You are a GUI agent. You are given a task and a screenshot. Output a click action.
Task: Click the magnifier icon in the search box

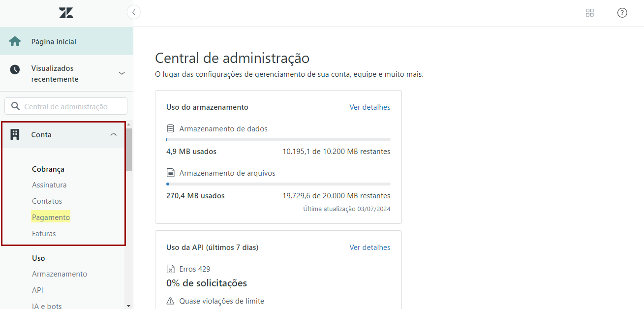[15, 106]
